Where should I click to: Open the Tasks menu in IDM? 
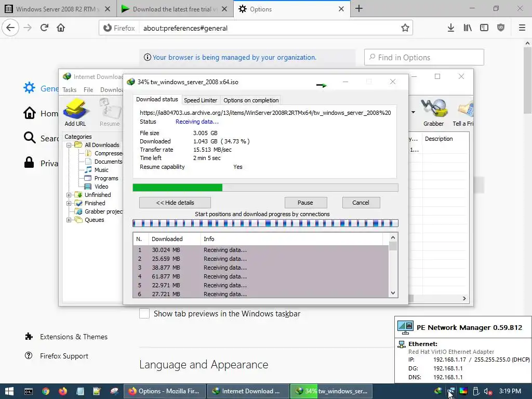click(69, 89)
